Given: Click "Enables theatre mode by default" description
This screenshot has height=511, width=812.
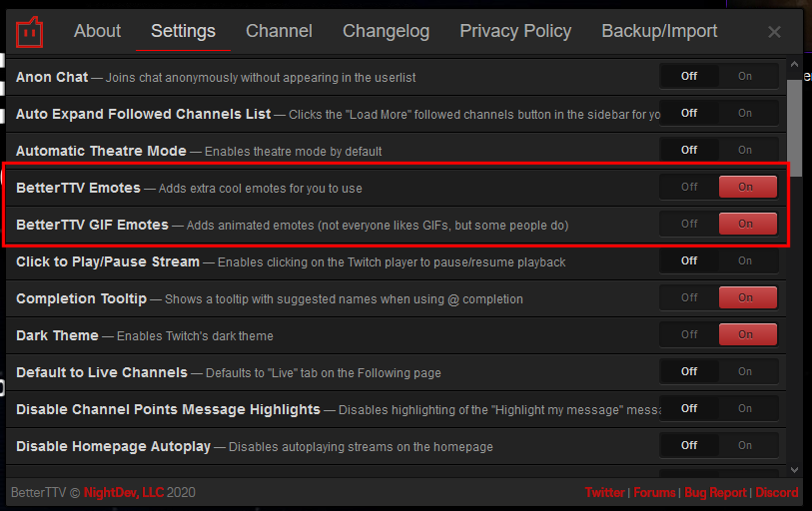Looking at the screenshot, I should [293, 151].
